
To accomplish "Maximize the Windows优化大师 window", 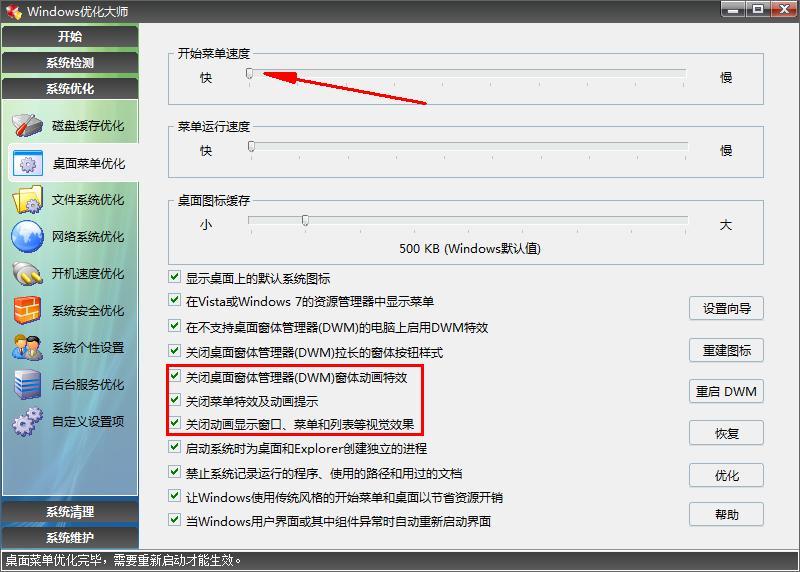I will (758, 9).
